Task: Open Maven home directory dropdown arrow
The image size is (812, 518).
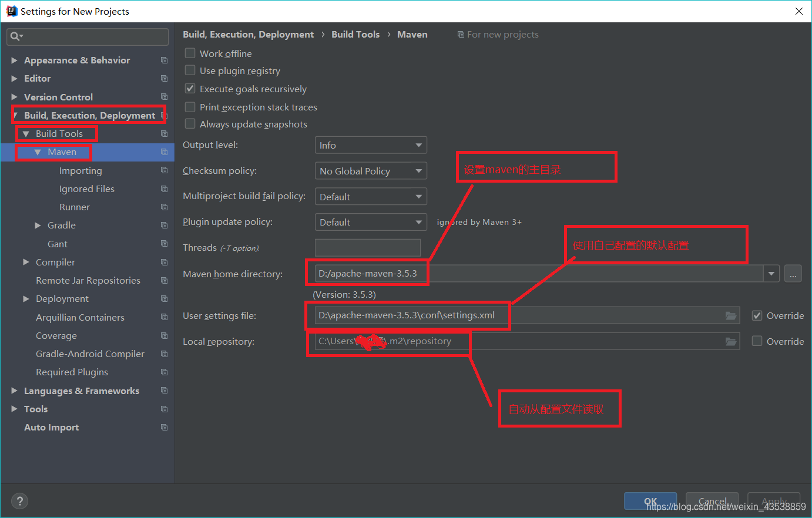Action: point(771,274)
